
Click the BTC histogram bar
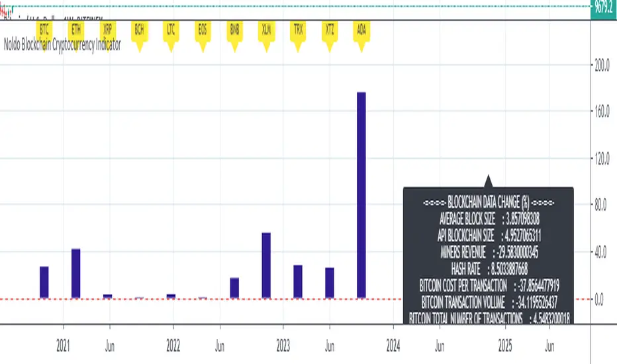44,283
